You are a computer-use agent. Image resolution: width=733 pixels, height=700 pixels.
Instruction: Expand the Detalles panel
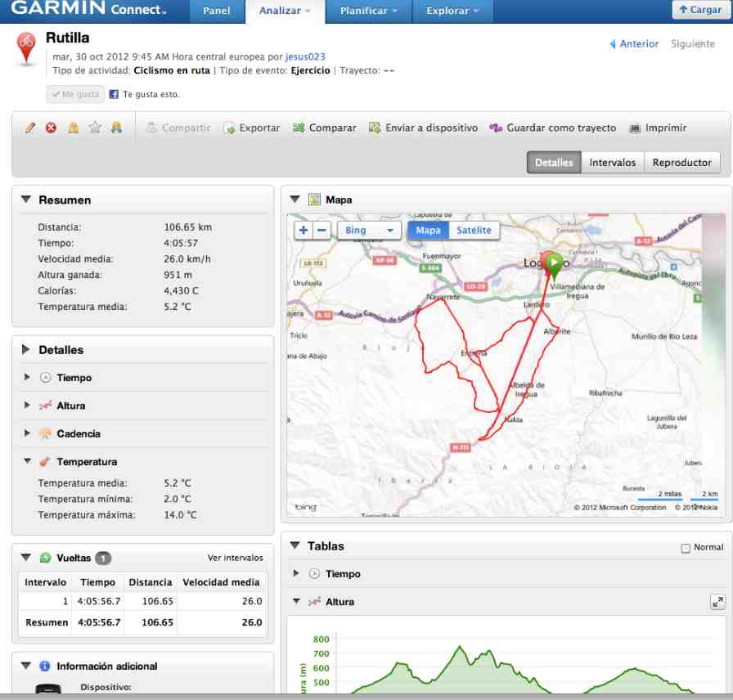click(x=25, y=349)
